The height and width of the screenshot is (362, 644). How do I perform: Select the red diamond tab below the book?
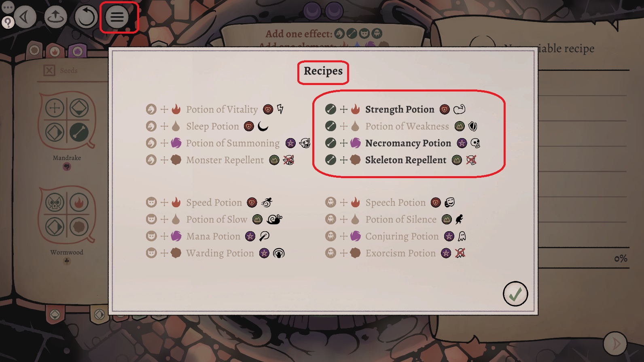[55, 315]
